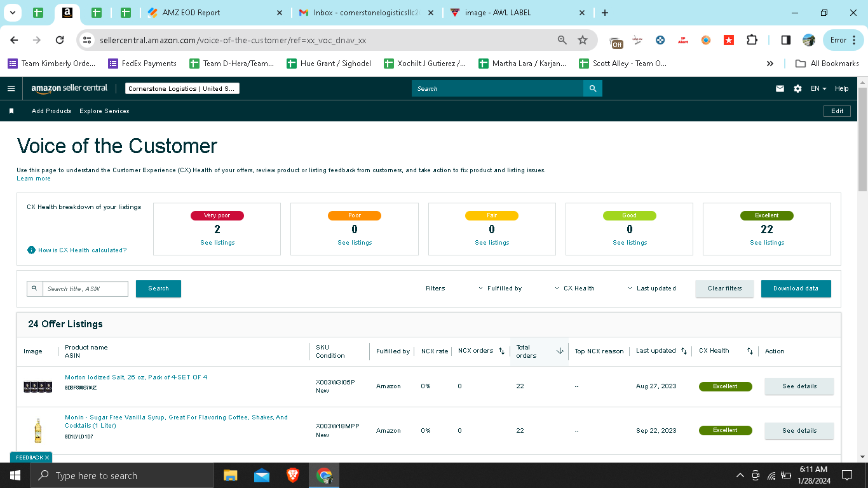Sort by the CX Health column arrows
Image resolution: width=868 pixels, height=488 pixels.
[x=750, y=351]
